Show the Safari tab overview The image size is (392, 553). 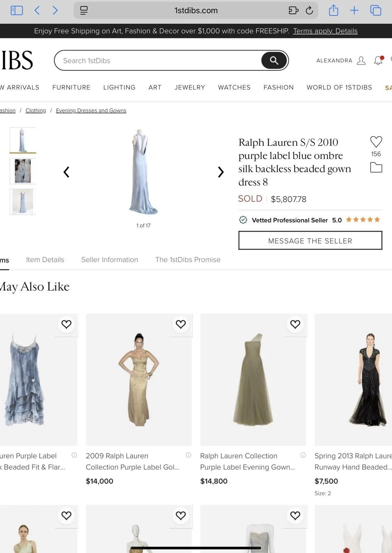point(376,10)
